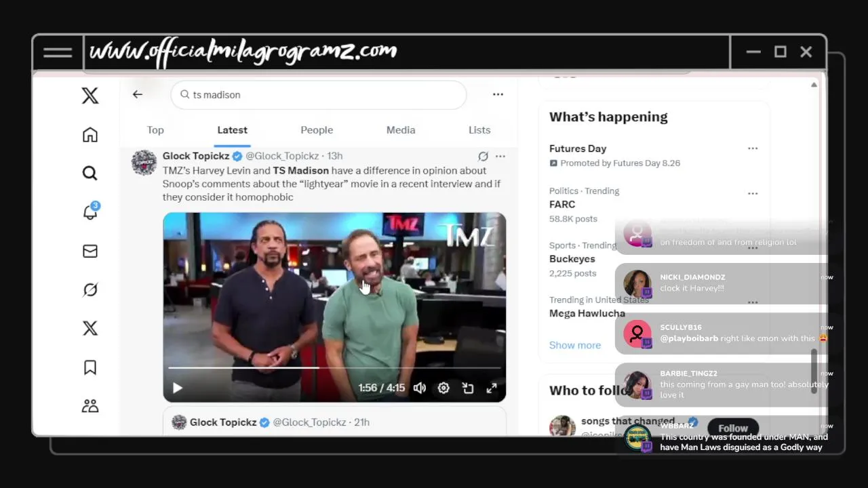Open the FARC trend more options
Screen dimensions: 868x488
pyautogui.click(x=753, y=194)
